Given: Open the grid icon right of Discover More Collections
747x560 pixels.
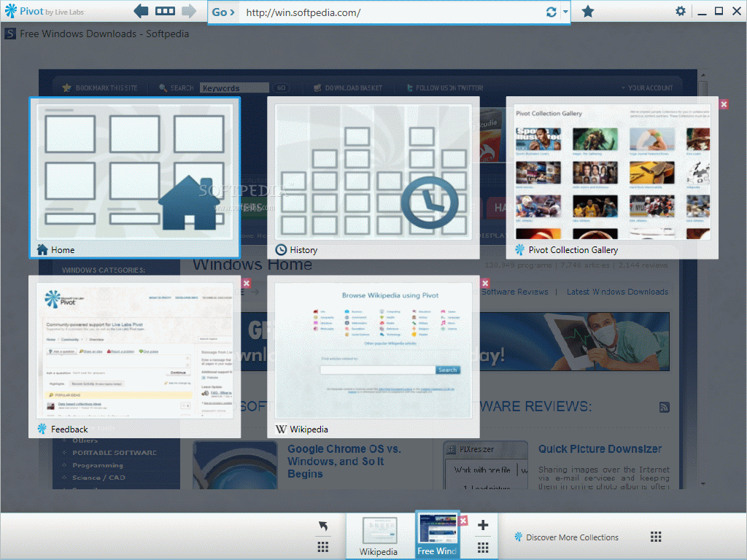Looking at the screenshot, I should coord(656,537).
